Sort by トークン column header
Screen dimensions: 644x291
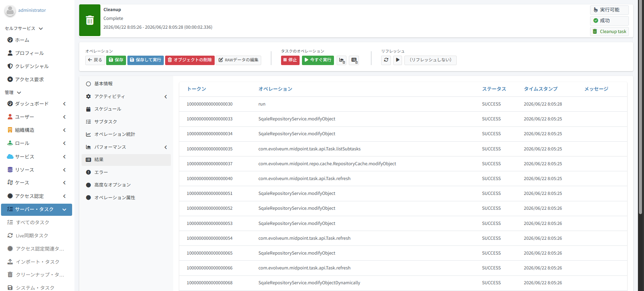click(x=196, y=89)
